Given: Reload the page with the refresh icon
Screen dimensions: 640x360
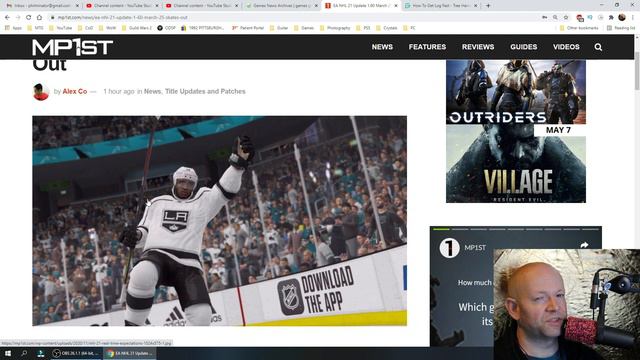Looking at the screenshot, I should pos(29,18).
